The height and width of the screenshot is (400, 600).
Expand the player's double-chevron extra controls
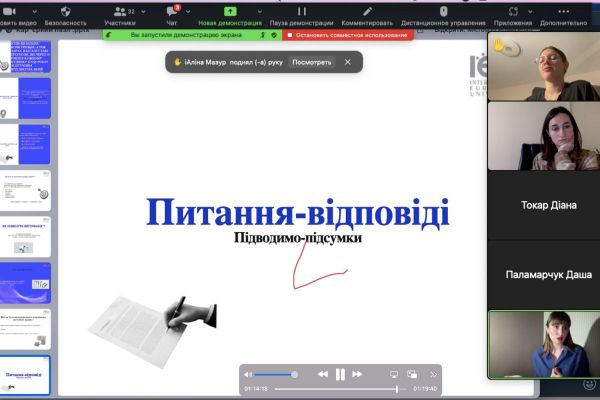[x=433, y=374]
